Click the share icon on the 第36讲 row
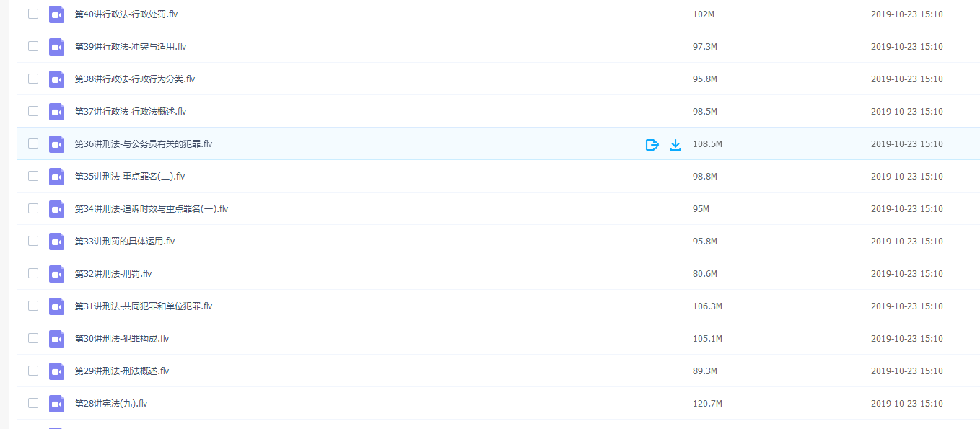The width and height of the screenshot is (980, 429). 652,145
